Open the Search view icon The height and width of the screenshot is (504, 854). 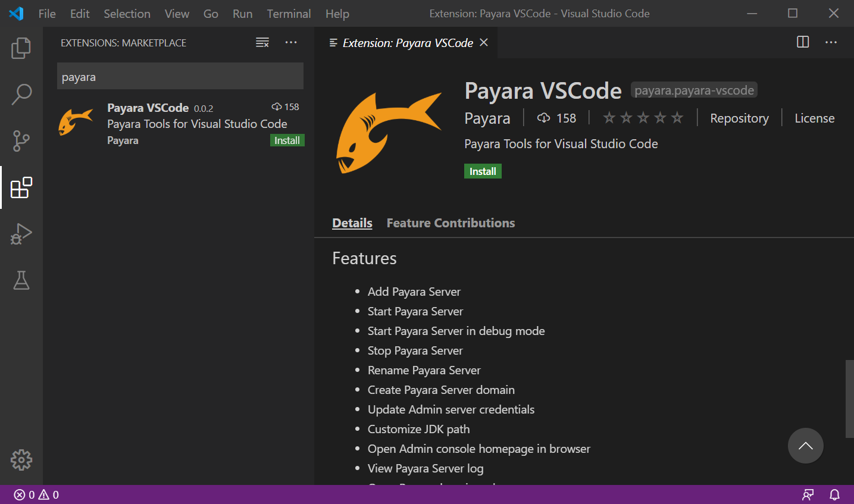[21, 94]
